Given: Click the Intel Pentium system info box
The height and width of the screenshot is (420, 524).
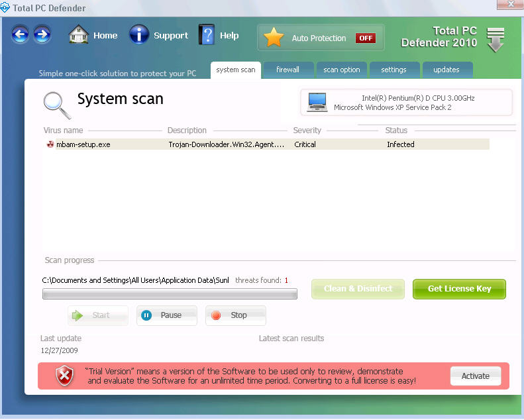Looking at the screenshot, I should coord(406,102).
